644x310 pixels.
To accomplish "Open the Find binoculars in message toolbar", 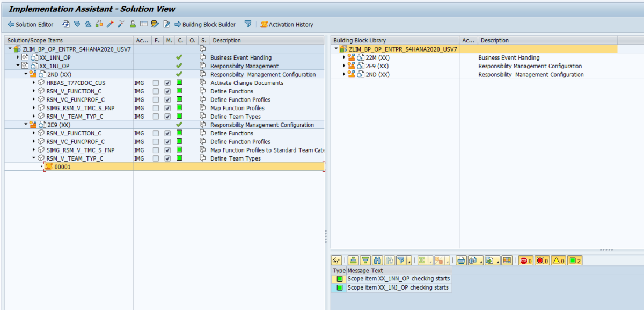I will point(377,261).
